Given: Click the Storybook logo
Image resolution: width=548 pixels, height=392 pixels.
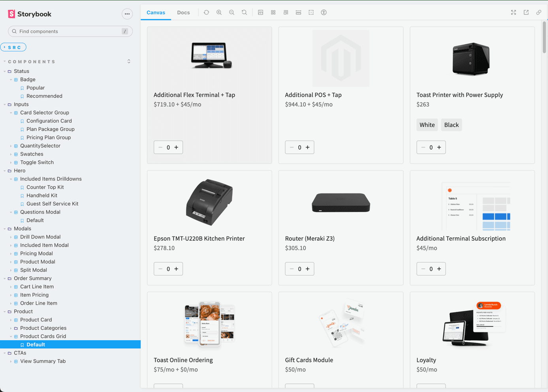Looking at the screenshot, I should pos(30,14).
